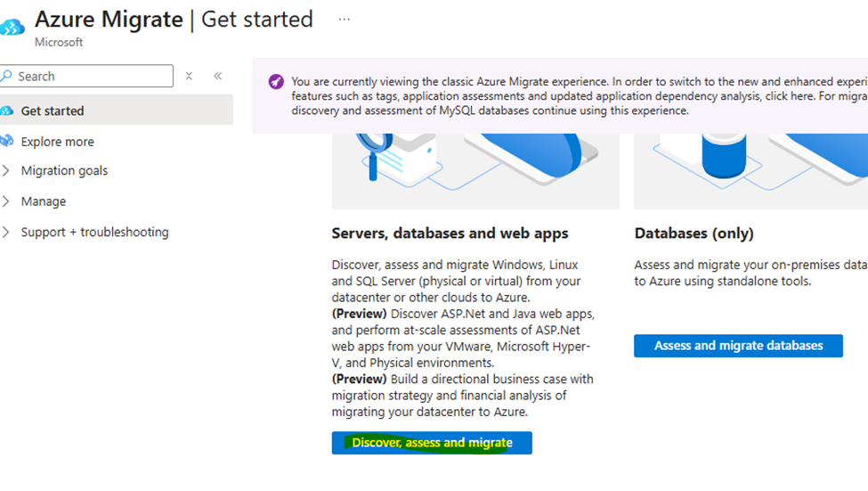Click the databases illustration thumbnail
The image size is (868, 491).
point(751,171)
